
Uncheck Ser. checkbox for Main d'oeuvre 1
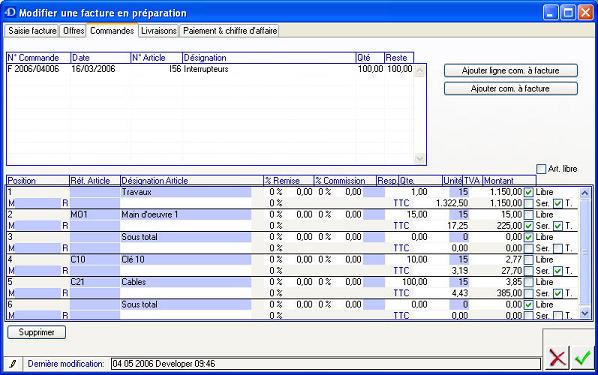(529, 226)
